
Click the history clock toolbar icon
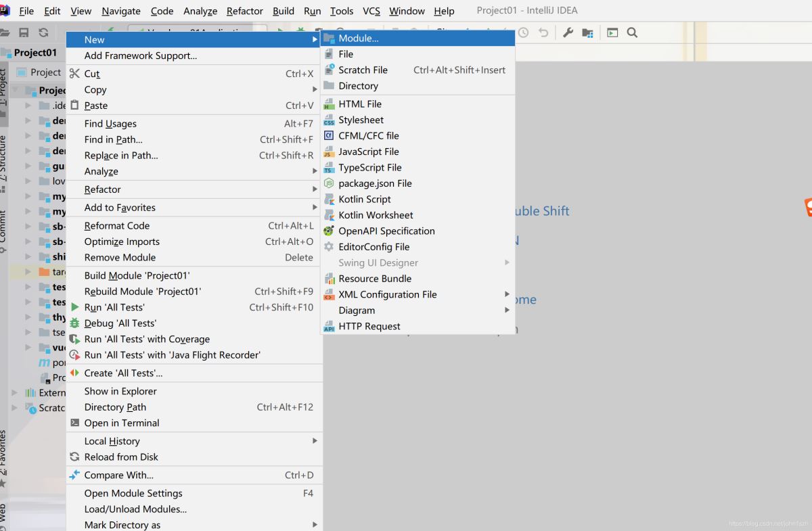[523, 32]
